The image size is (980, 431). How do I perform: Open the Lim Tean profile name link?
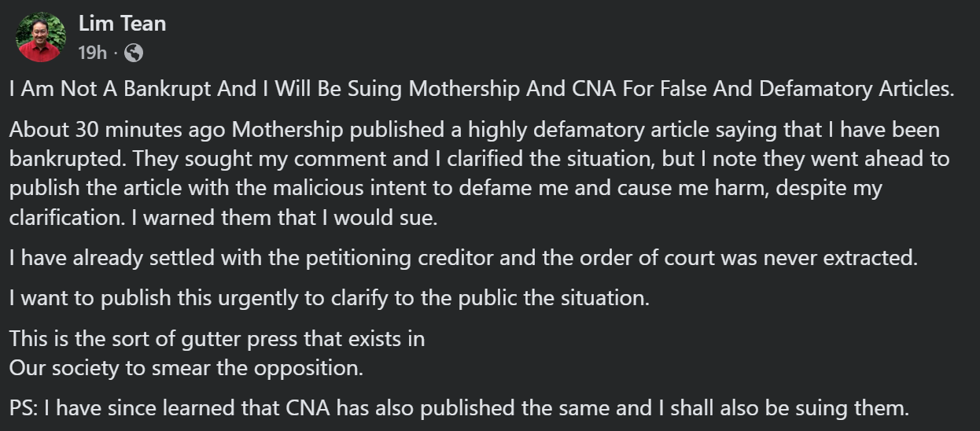[122, 24]
